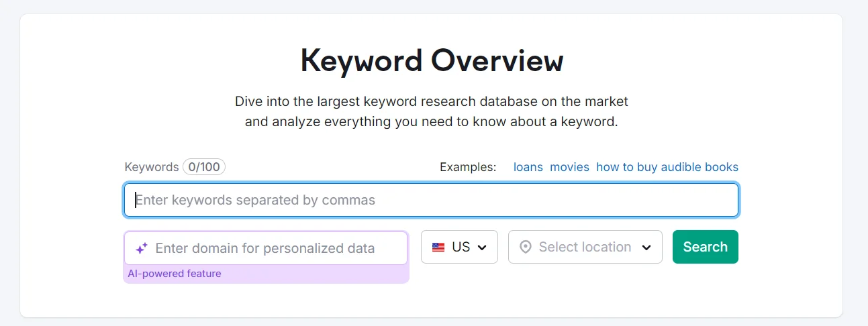Click the US flag icon
Screen dimensions: 868x326
coord(438,248)
